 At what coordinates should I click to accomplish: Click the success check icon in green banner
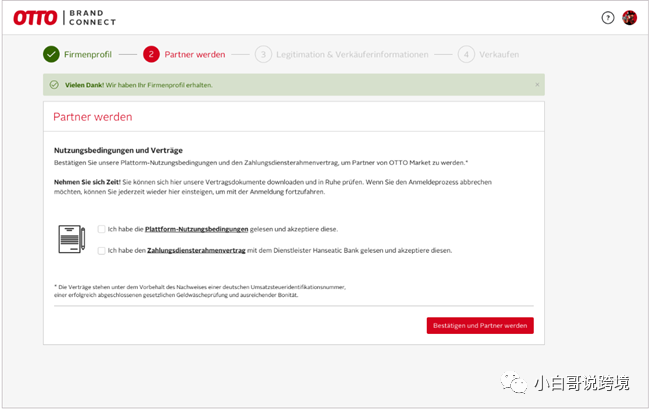point(54,85)
